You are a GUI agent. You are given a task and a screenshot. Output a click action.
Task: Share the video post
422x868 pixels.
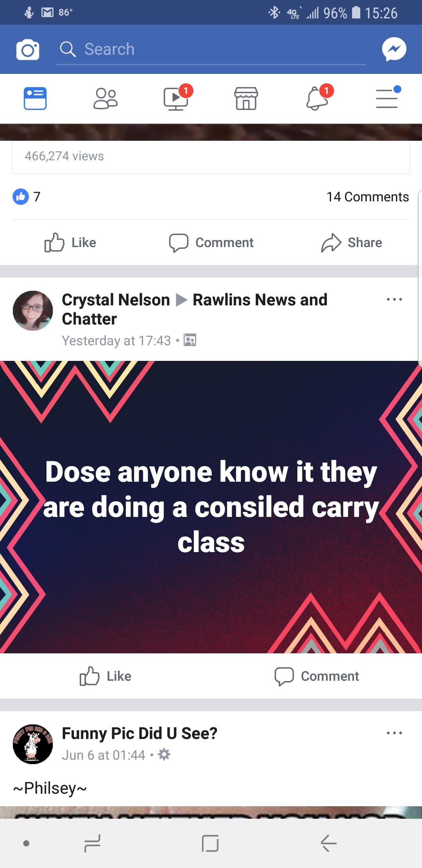tap(351, 242)
